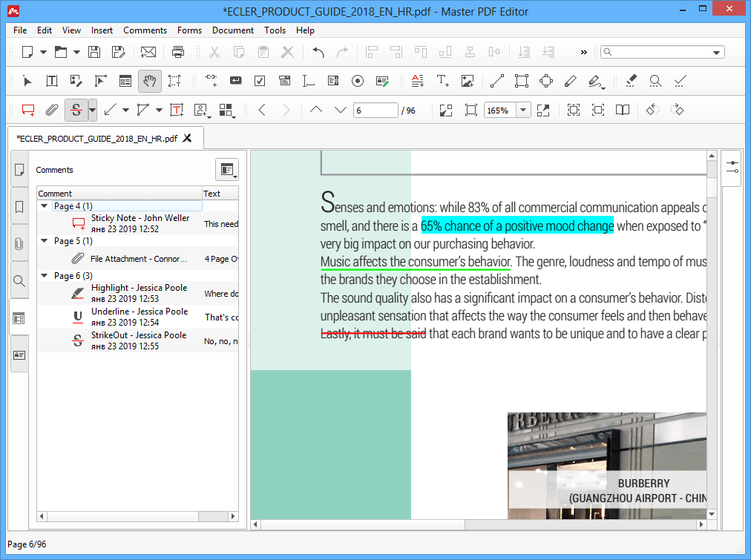Show more toolbar items chevron
The height and width of the screenshot is (560, 751).
pyautogui.click(x=583, y=52)
